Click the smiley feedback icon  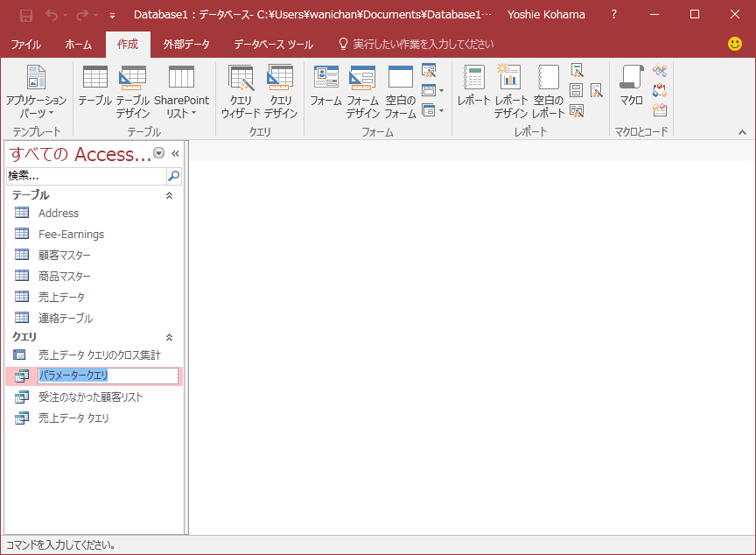coord(734,44)
